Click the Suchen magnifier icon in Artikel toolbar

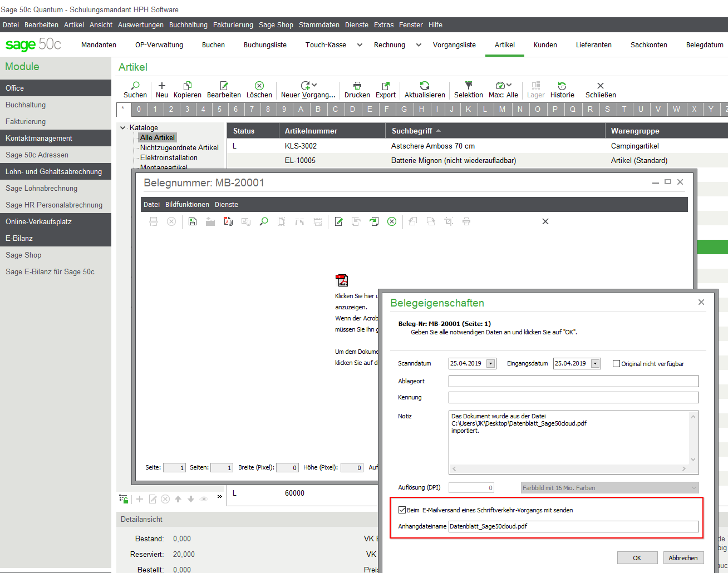coord(135,86)
